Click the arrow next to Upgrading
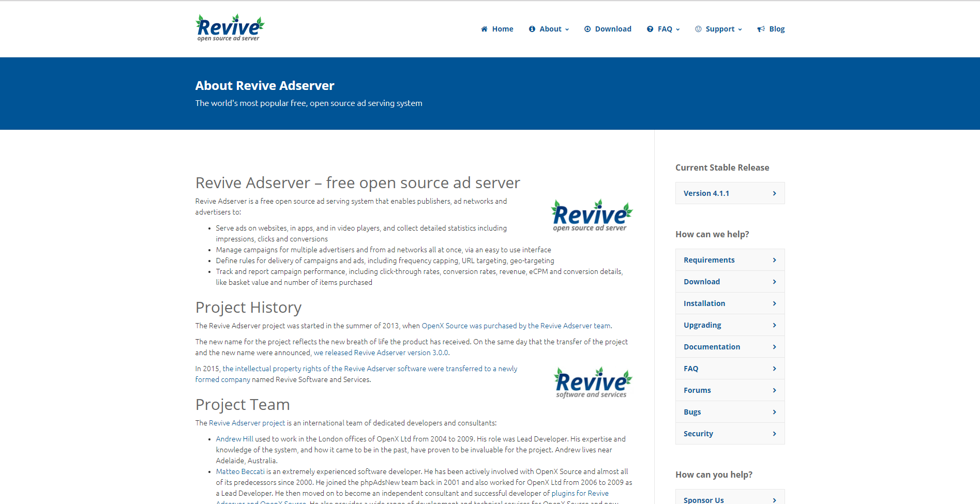This screenshot has height=504, width=980. [x=774, y=325]
